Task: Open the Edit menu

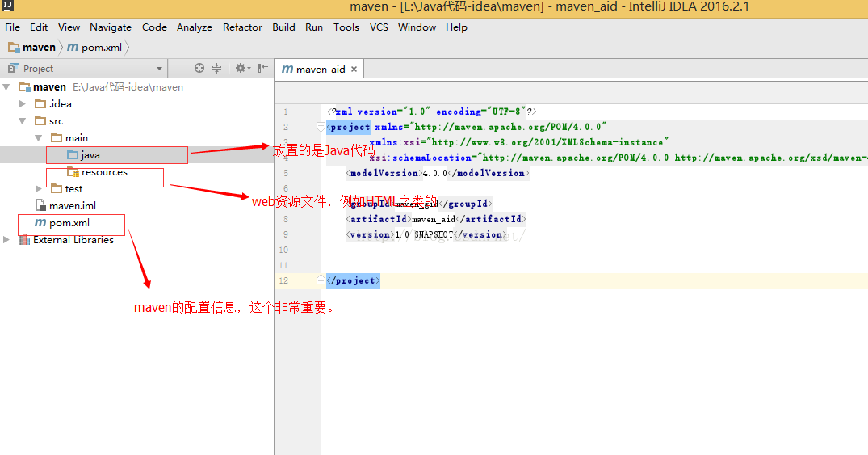Action: (x=38, y=27)
